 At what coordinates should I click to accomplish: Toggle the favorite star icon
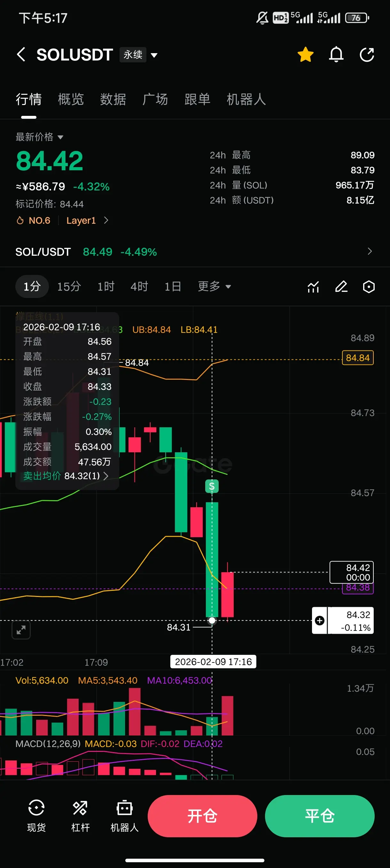point(305,55)
